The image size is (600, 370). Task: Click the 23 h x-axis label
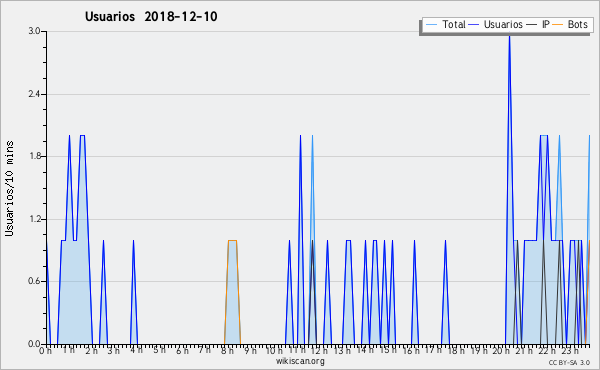pos(569,351)
